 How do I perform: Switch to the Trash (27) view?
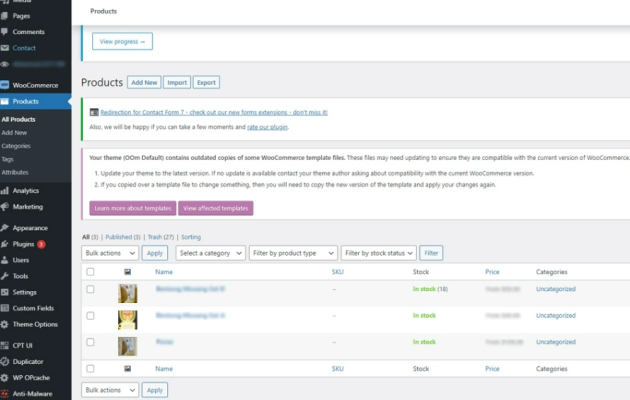pyautogui.click(x=161, y=237)
